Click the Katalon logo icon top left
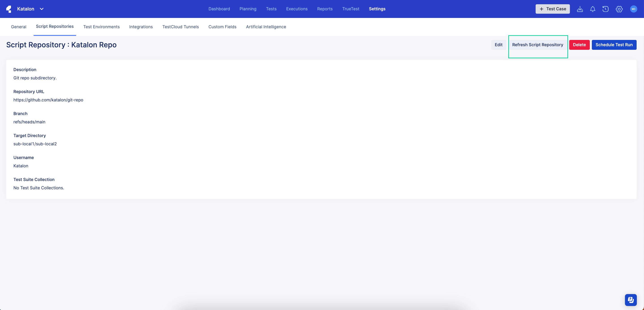This screenshot has width=644, height=310. (9, 9)
